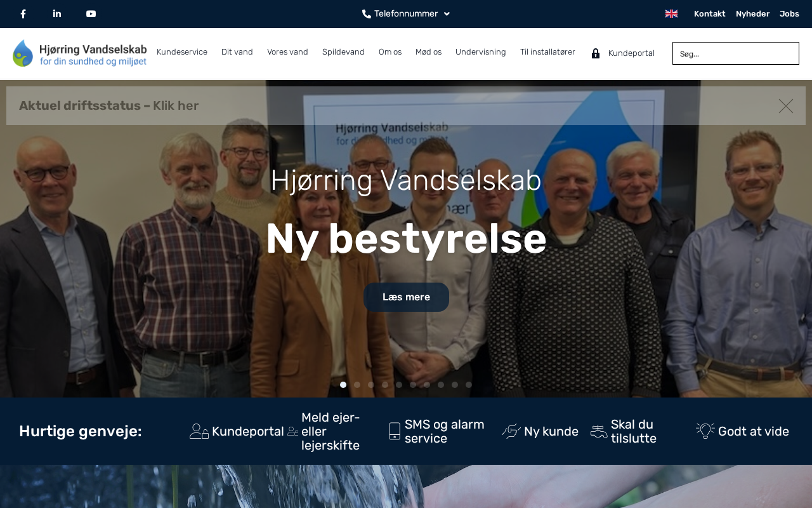Image resolution: width=812 pixels, height=508 pixels.
Task: Open the Undervisning menu
Action: coord(481,52)
